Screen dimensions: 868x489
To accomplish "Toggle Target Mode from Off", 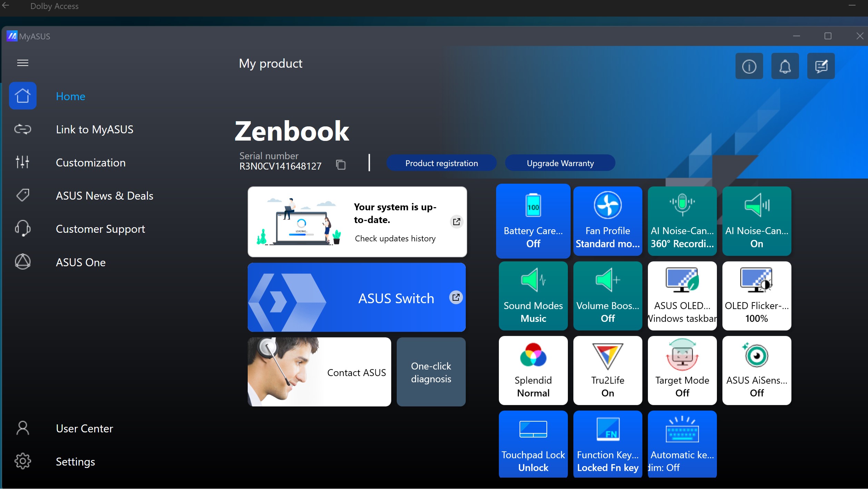I will click(682, 371).
